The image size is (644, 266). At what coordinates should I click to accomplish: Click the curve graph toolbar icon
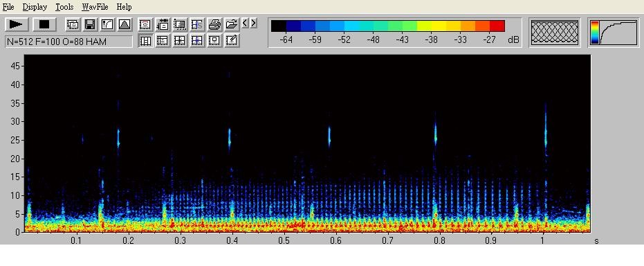(107, 24)
